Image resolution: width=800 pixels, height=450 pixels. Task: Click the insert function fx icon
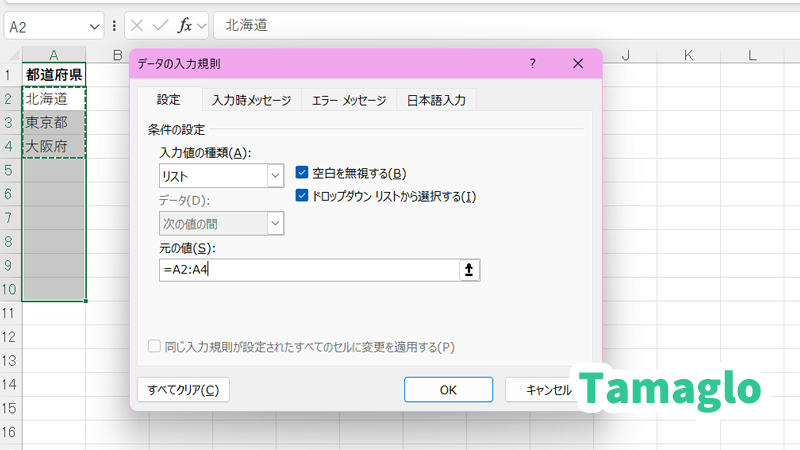click(x=185, y=25)
